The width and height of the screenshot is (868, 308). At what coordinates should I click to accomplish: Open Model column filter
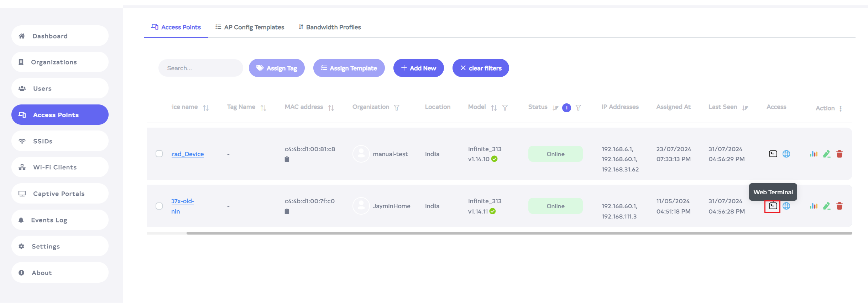pyautogui.click(x=505, y=108)
